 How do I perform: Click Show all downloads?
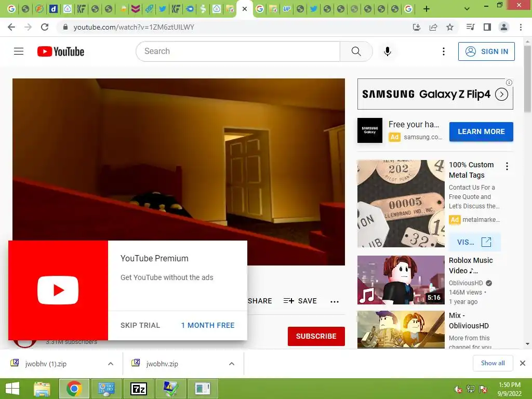pyautogui.click(x=493, y=363)
